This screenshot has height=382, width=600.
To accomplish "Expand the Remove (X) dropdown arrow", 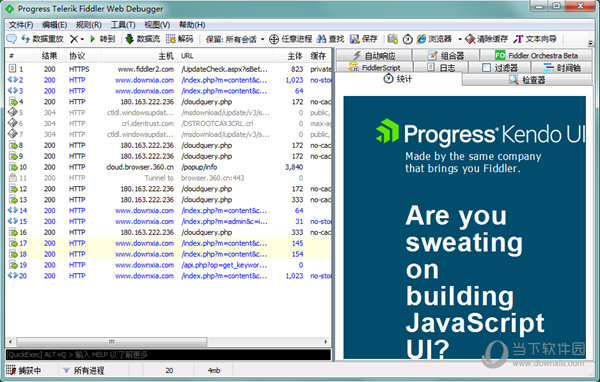I will point(82,39).
